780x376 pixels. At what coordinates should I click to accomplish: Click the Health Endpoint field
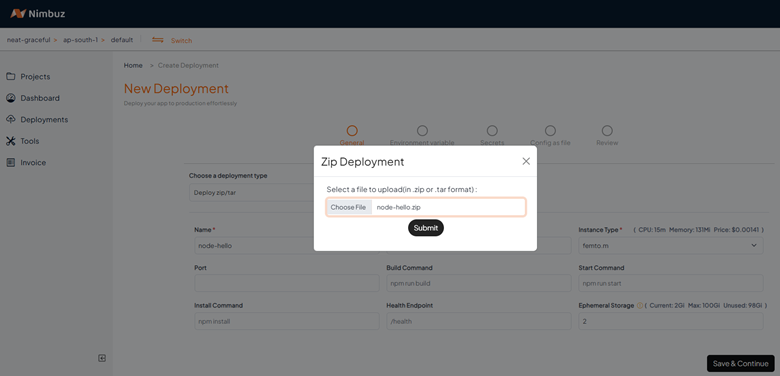click(479, 321)
